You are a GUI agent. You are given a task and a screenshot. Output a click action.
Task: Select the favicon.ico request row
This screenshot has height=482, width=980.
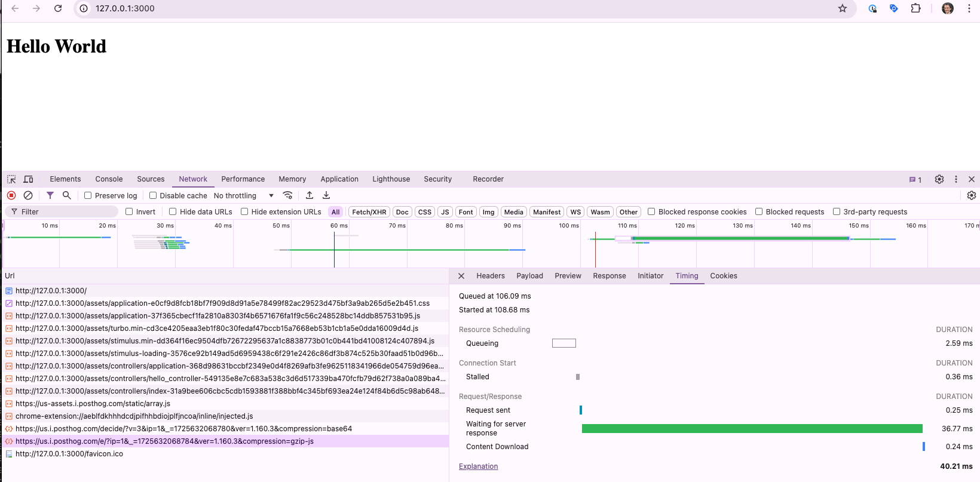(x=225, y=454)
